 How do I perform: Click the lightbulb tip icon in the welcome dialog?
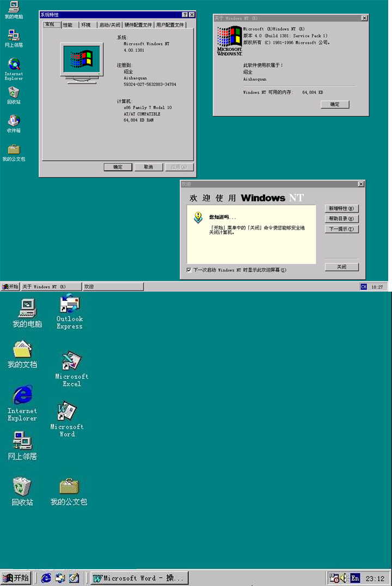(198, 218)
